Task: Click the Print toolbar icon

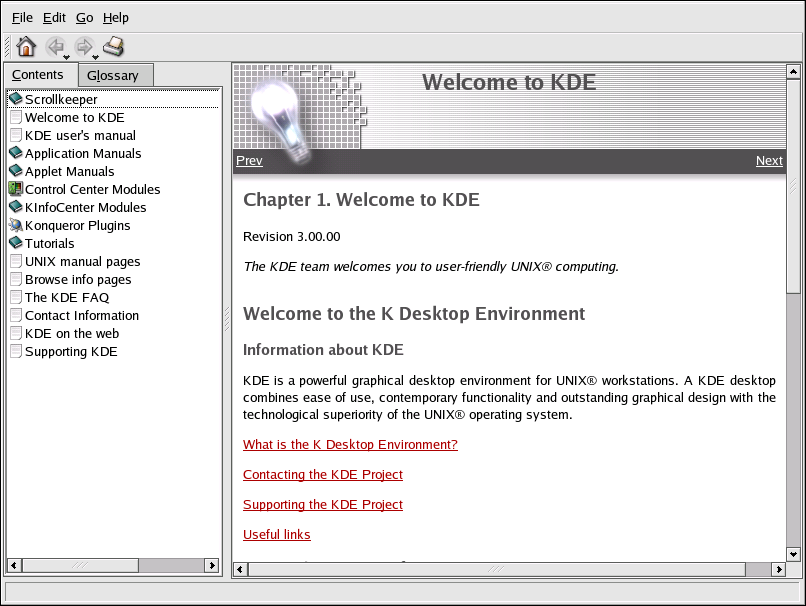Action: [x=114, y=46]
